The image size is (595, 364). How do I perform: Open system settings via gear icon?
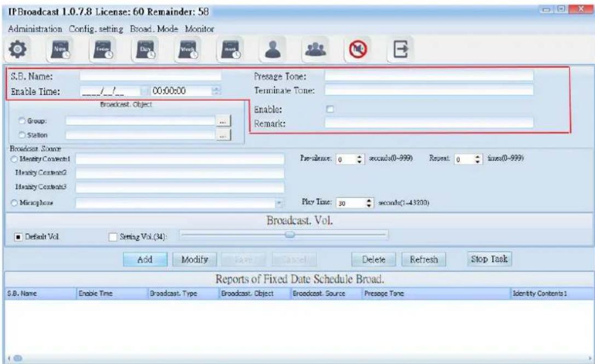pos(18,49)
